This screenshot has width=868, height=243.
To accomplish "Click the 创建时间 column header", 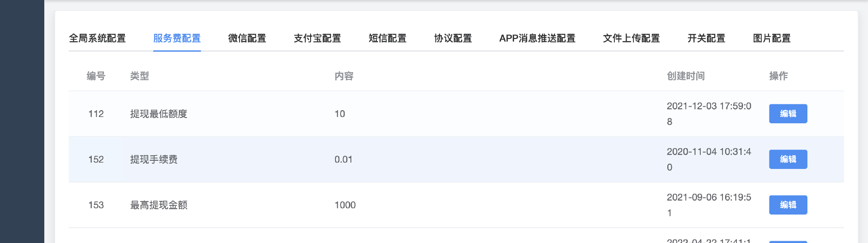I will pyautogui.click(x=686, y=76).
